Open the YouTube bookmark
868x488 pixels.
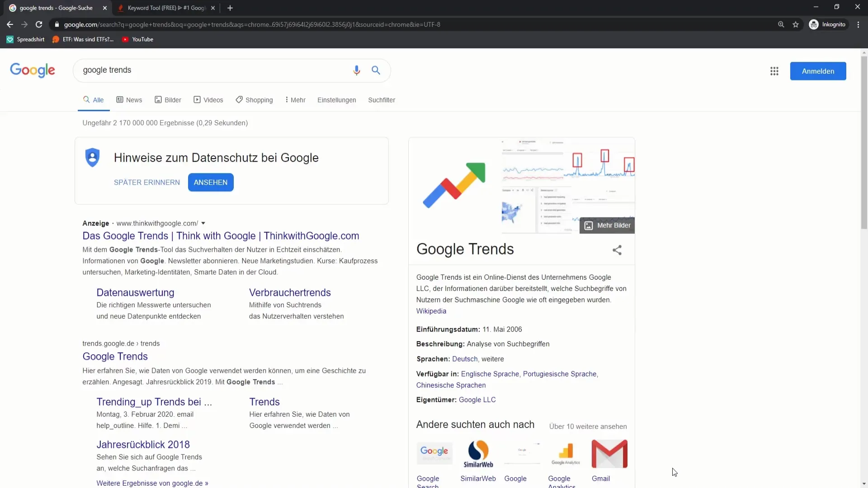tap(138, 39)
